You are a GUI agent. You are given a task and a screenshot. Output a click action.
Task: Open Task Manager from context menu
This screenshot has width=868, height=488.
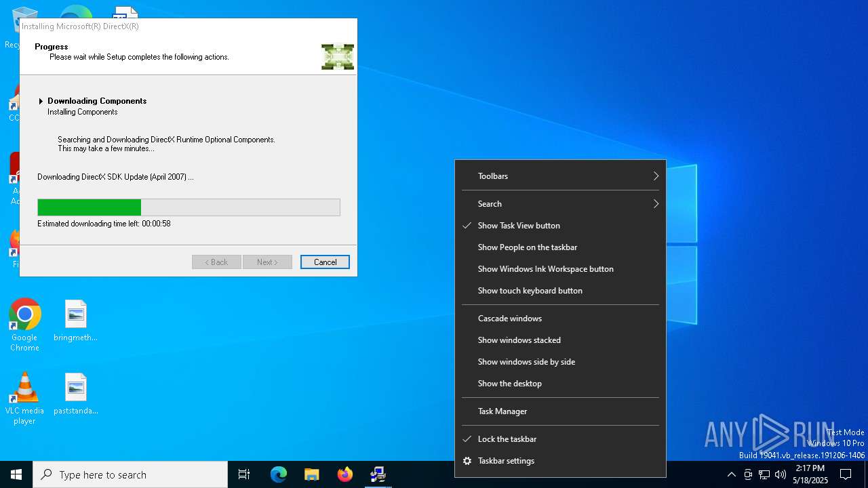tap(561, 411)
